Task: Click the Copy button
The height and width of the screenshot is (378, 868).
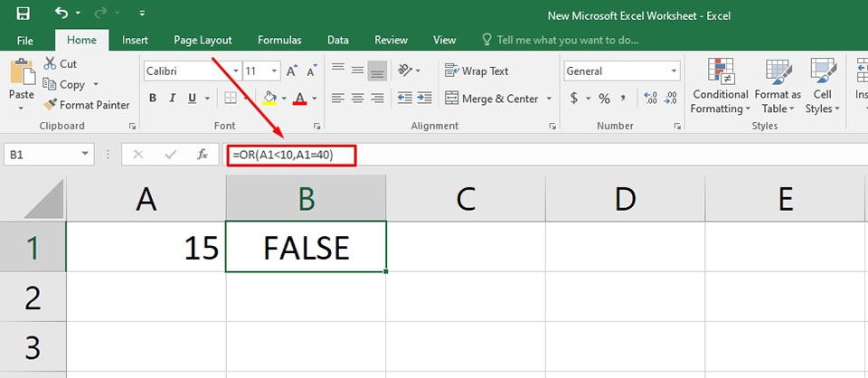Action: [65, 85]
